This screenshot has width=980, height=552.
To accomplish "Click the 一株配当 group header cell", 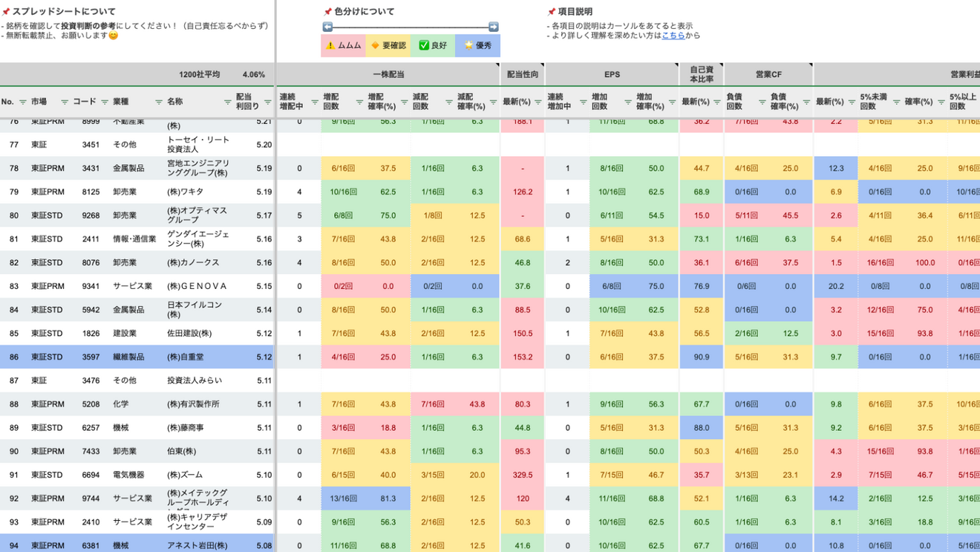I will click(388, 74).
